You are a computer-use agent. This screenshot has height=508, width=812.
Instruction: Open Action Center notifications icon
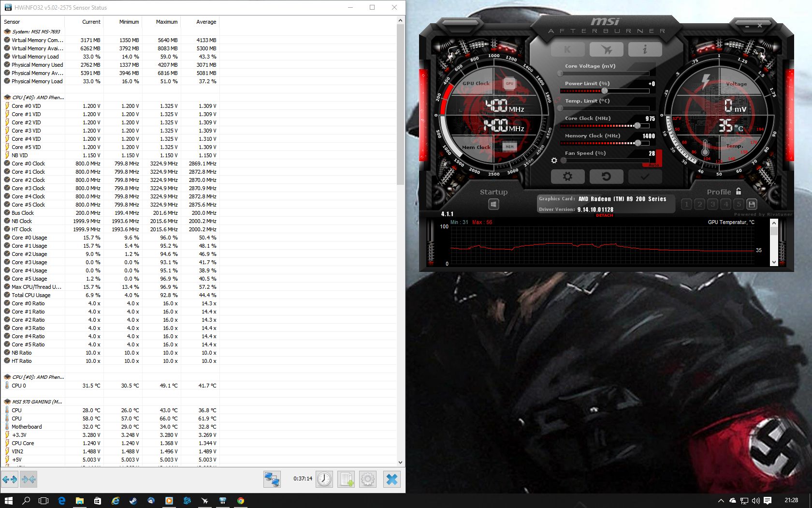pos(768,501)
